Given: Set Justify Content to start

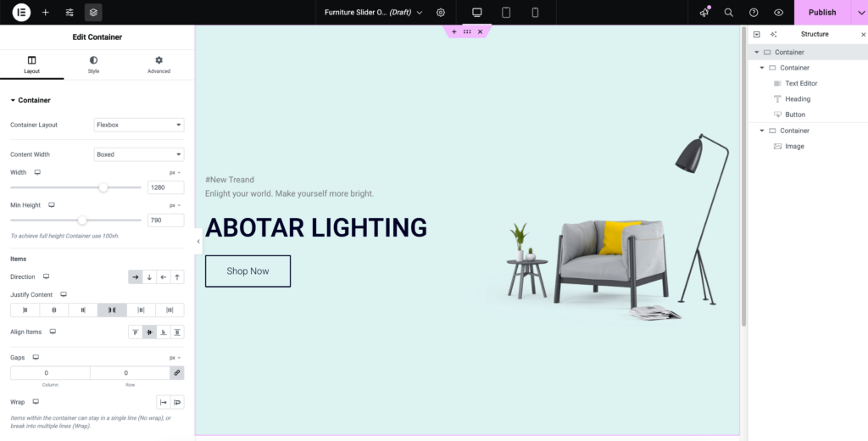Looking at the screenshot, I should pyautogui.click(x=25, y=310).
